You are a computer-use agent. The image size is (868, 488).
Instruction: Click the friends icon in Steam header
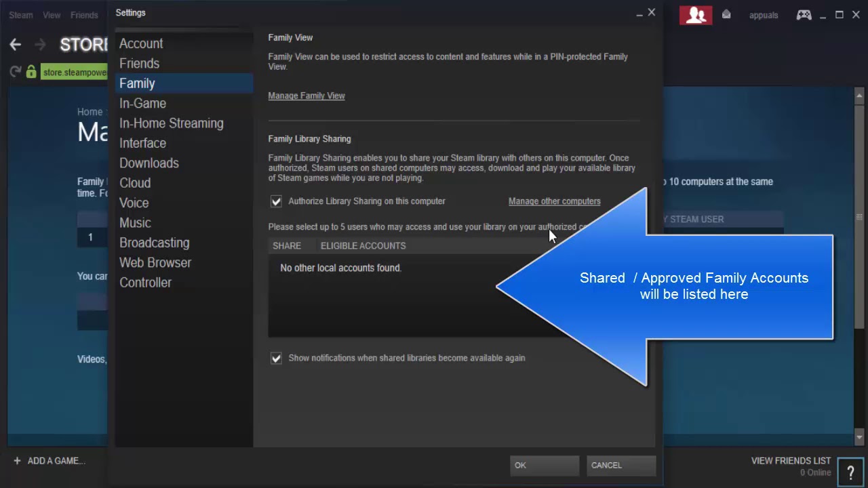tap(696, 15)
